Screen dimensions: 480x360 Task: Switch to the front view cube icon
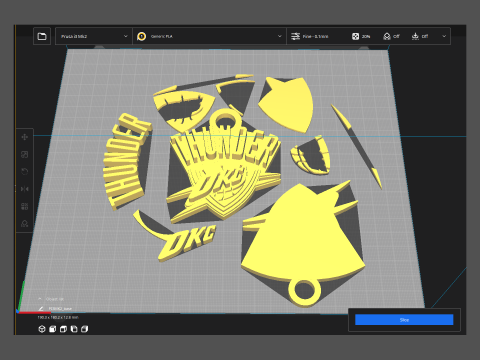(x=52, y=329)
